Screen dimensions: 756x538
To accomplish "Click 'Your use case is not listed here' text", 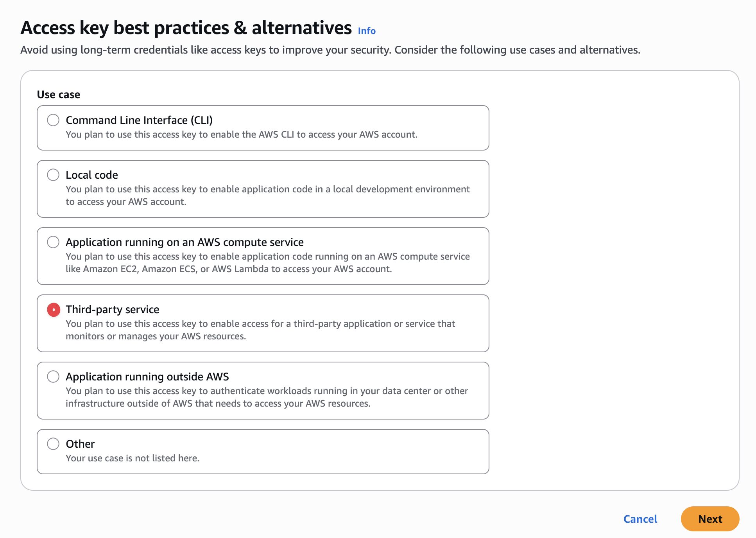I will pyautogui.click(x=133, y=458).
